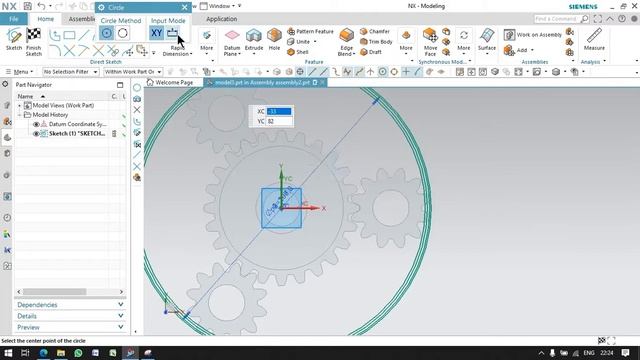This screenshot has width=640, height=360.
Task: Open the Menu dropdown
Action: (20, 72)
